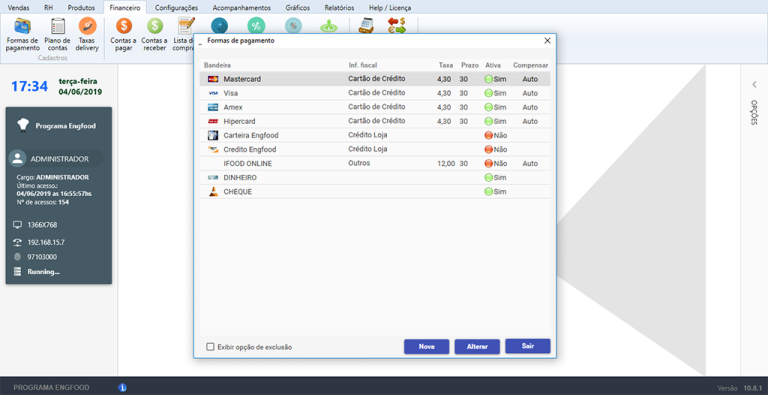Click the Visa card logo icon
Image resolution: width=768 pixels, height=395 pixels.
pyautogui.click(x=213, y=93)
